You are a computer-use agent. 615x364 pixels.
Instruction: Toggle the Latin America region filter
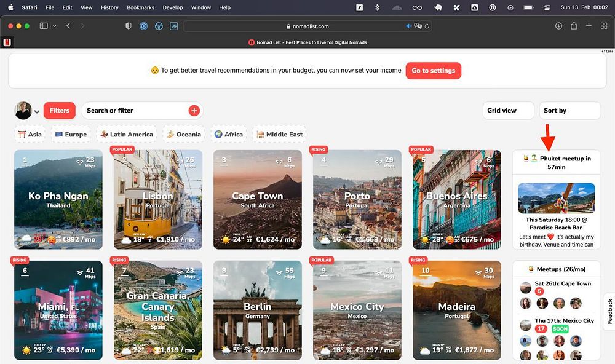click(x=127, y=134)
